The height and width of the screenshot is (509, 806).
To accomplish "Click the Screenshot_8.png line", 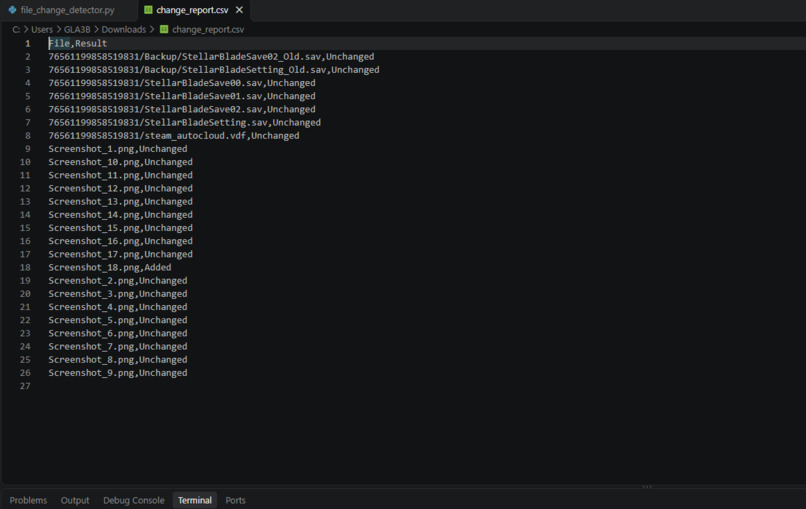I will (x=118, y=360).
